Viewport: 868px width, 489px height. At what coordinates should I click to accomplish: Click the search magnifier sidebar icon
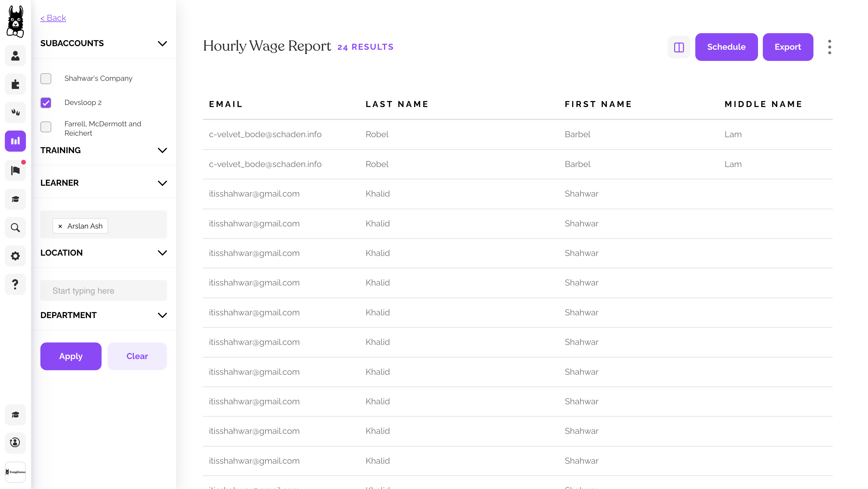[x=15, y=228]
